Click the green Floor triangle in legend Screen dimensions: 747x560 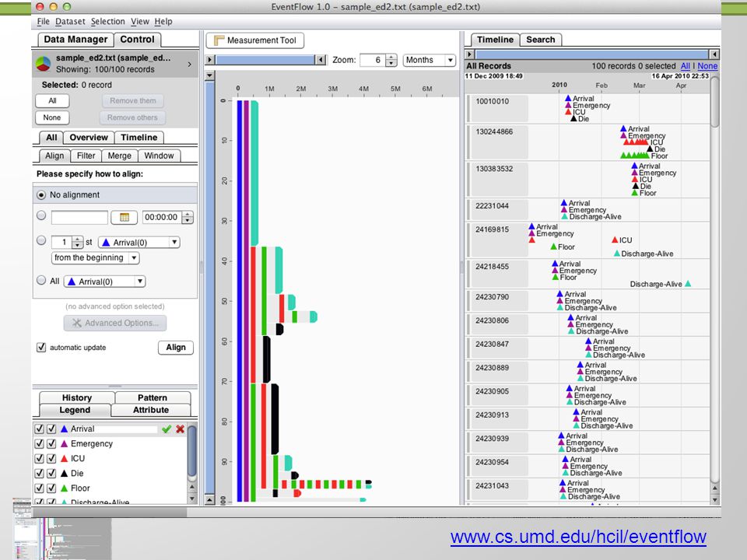click(65, 488)
